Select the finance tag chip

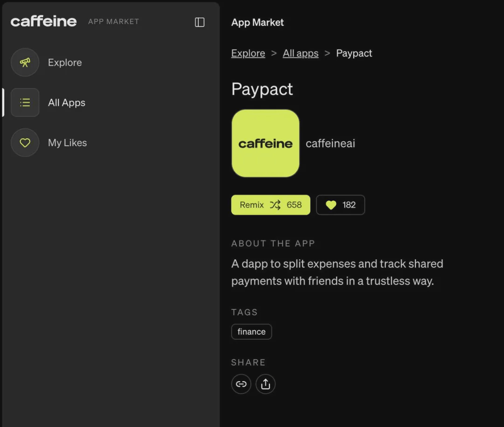(x=252, y=332)
